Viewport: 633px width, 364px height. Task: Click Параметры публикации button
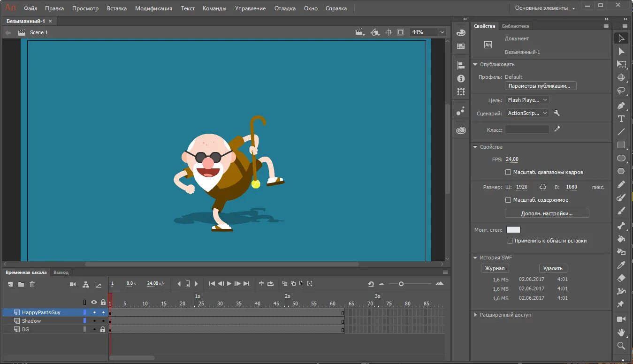click(x=541, y=86)
